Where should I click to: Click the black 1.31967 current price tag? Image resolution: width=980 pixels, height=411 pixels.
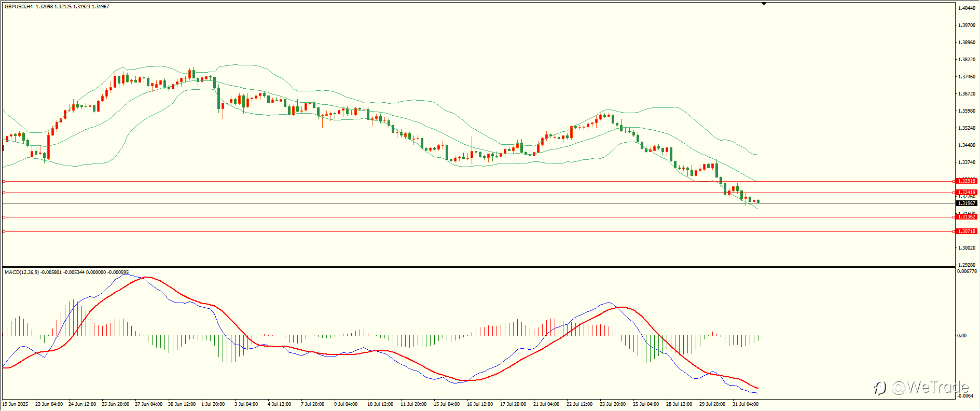click(967, 203)
